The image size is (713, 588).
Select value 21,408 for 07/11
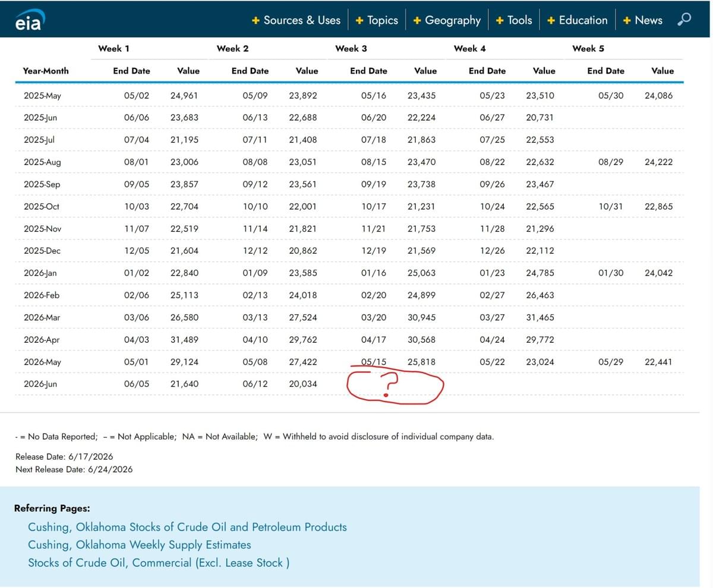[303, 140]
